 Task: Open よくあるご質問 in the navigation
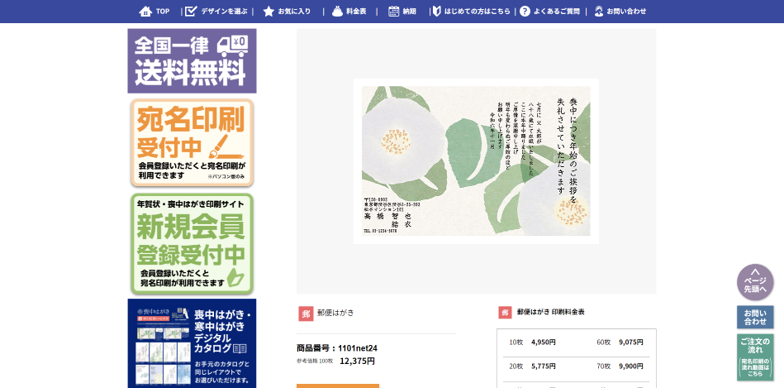[x=556, y=11]
